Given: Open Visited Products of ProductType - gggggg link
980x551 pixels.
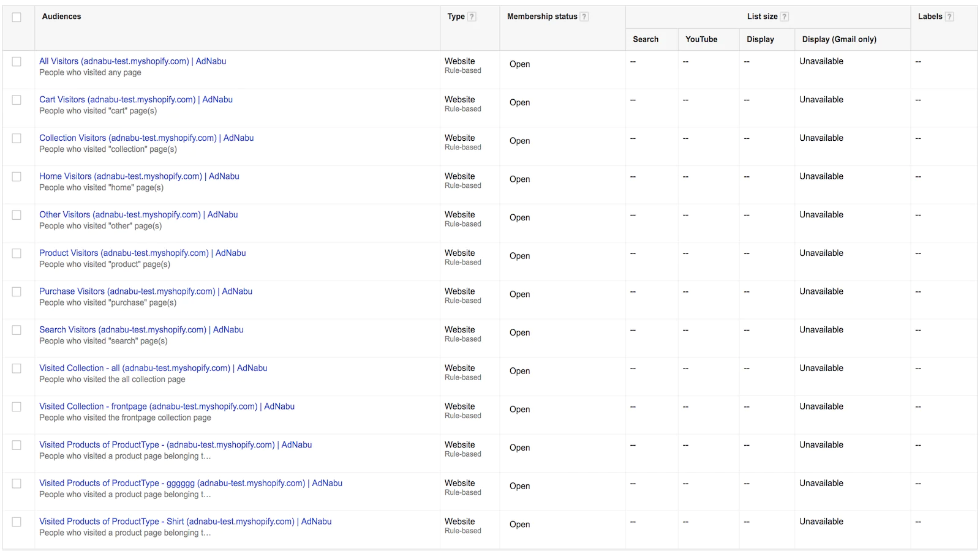Looking at the screenshot, I should click(x=190, y=483).
